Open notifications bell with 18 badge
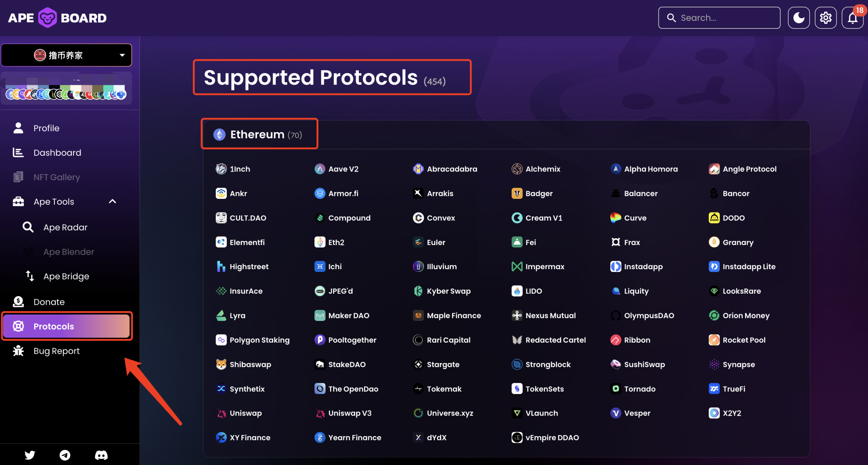The height and width of the screenshot is (465, 868). [852, 18]
